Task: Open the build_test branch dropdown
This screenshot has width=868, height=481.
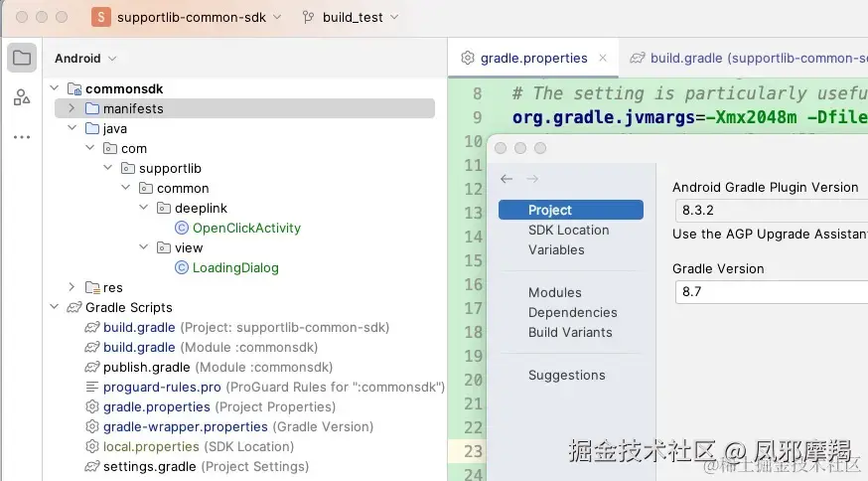Action: (353, 17)
